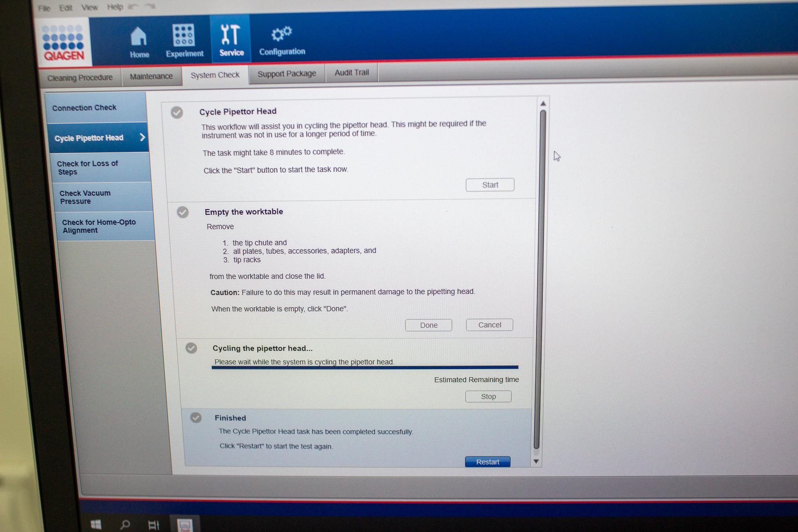Select the Service tools icon
The width and height of the screenshot is (798, 532).
[x=230, y=35]
